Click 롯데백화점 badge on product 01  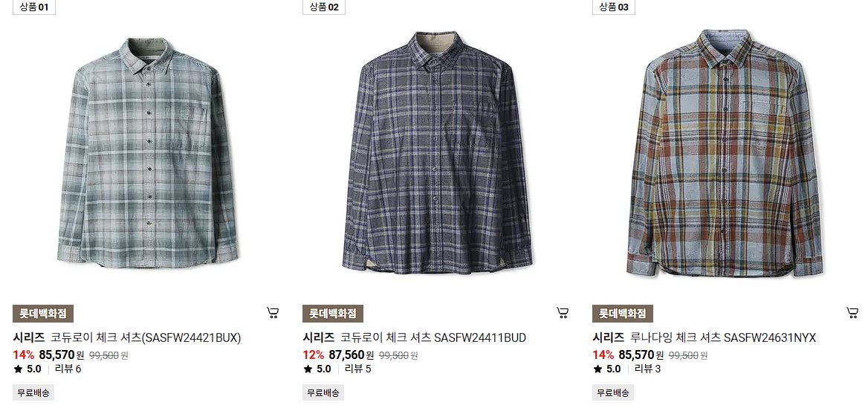pos(43,314)
